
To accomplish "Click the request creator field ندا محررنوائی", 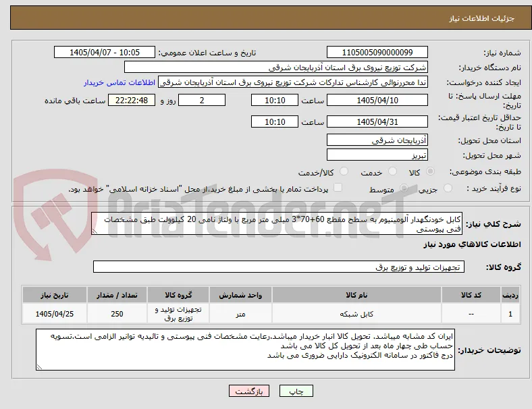I will point(293,82).
